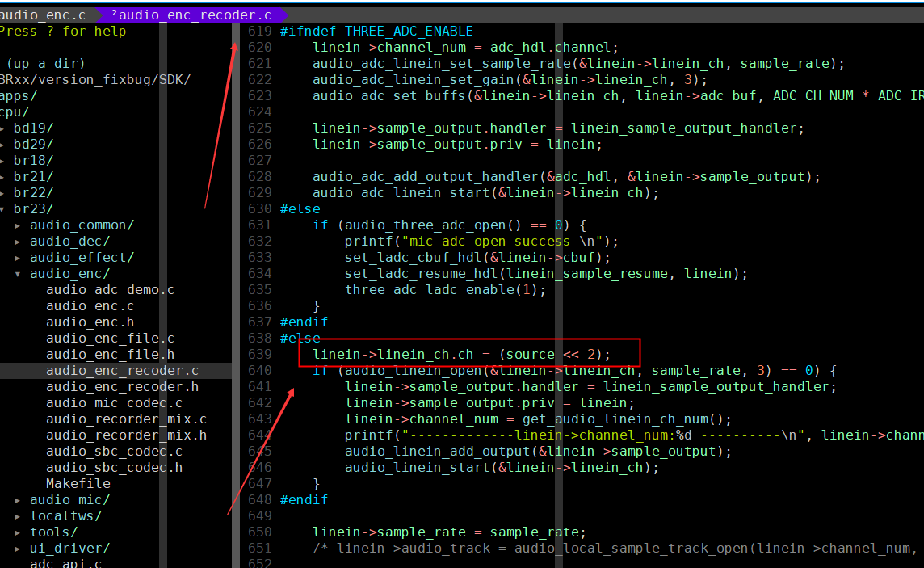
Task: Open audio_sbc_codec.h in the file tree
Action: click(x=115, y=468)
